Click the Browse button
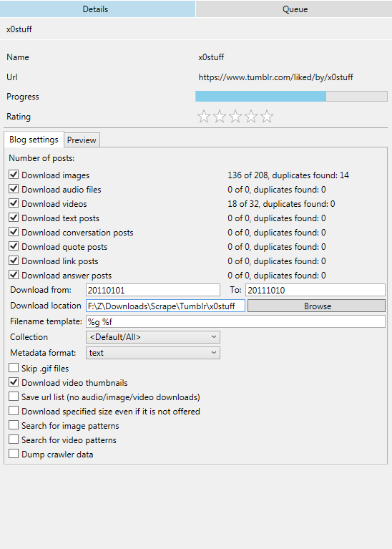The height and width of the screenshot is (549, 392). (x=316, y=306)
